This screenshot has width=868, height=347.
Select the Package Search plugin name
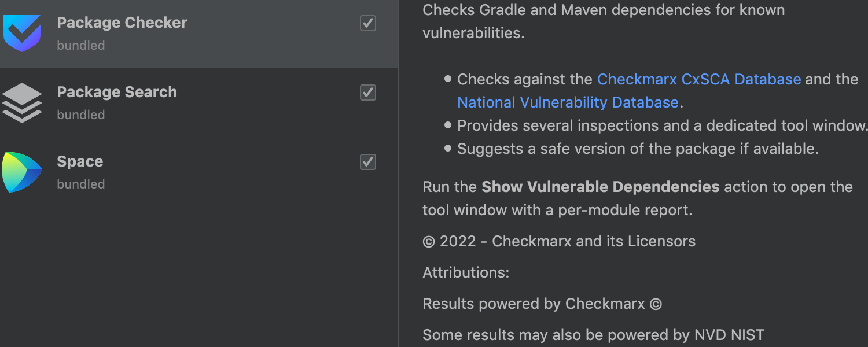[117, 92]
